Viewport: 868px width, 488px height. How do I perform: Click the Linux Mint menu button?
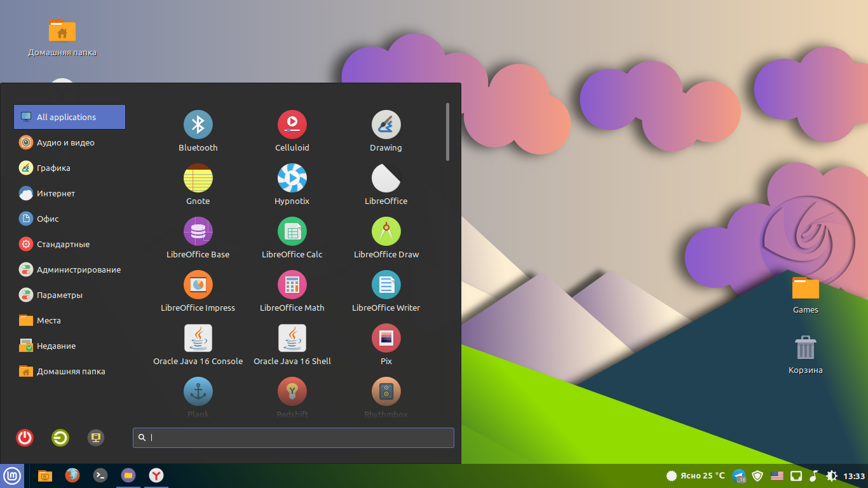(12, 475)
